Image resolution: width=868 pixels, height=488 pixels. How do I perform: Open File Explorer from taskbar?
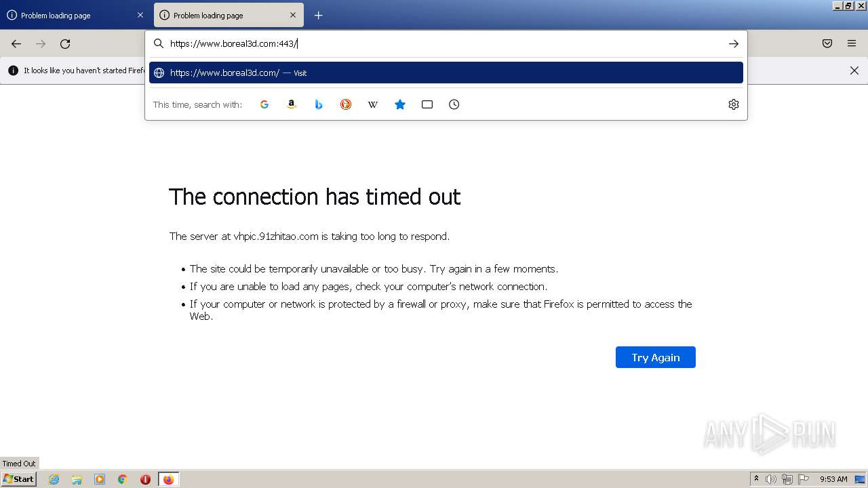(x=77, y=479)
